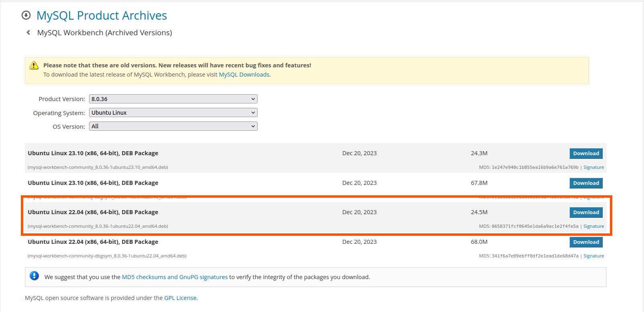Click MySQL Workbench (Archived Versions) heading
The height and width of the screenshot is (312, 644).
pyautogui.click(x=104, y=32)
